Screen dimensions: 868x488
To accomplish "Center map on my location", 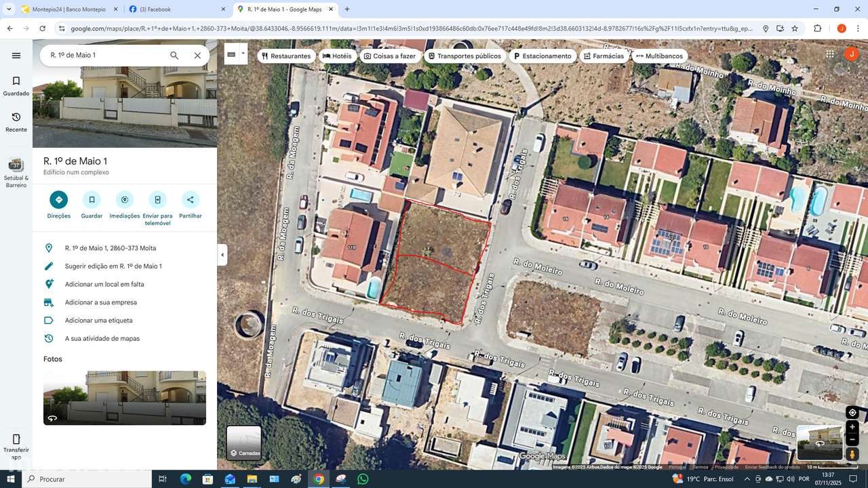I will tap(852, 412).
